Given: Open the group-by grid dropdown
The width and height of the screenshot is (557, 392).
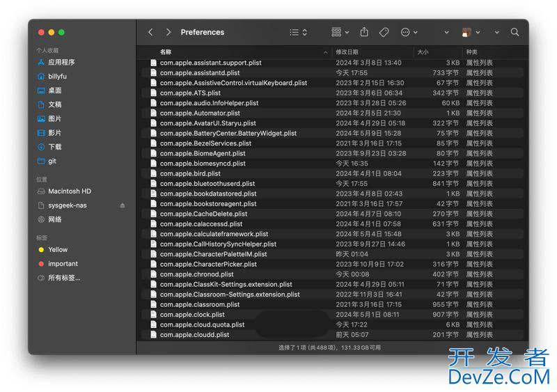Looking at the screenshot, I should [340, 32].
